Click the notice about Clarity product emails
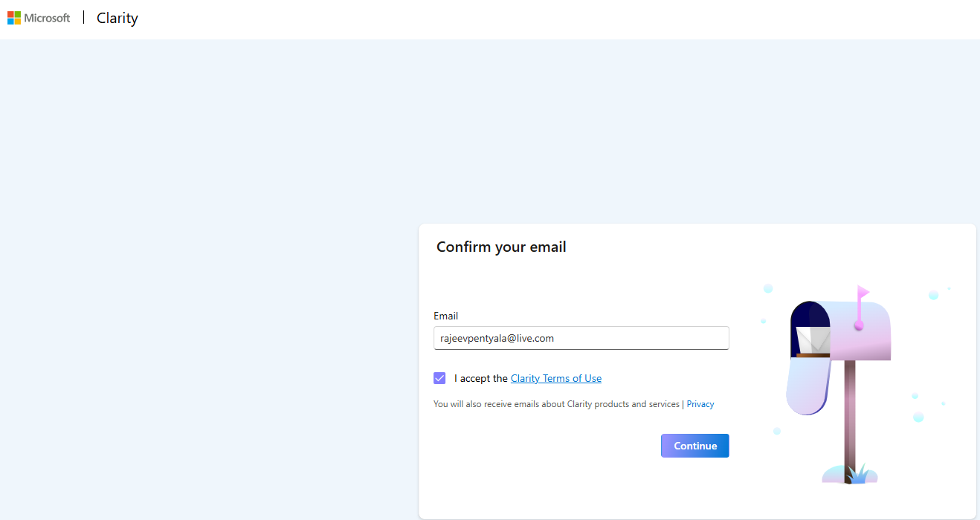The height and width of the screenshot is (520, 980). click(557, 404)
